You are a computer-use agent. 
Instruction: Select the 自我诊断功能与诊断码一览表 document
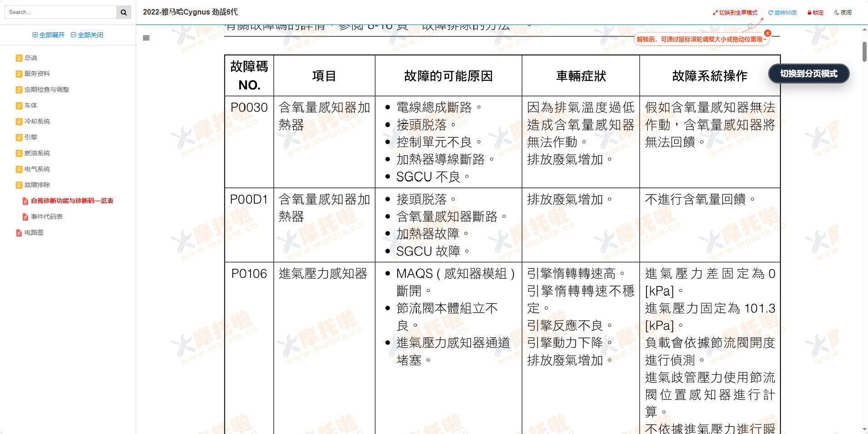[x=72, y=201]
